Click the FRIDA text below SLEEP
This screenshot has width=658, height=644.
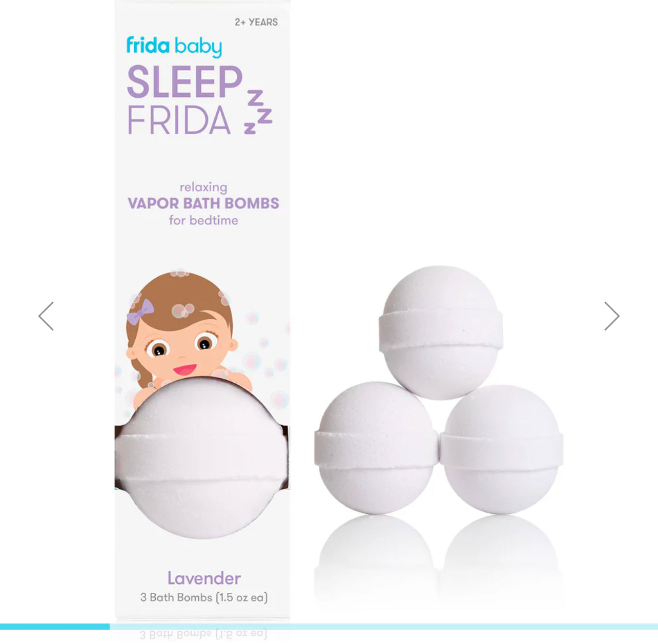179,120
